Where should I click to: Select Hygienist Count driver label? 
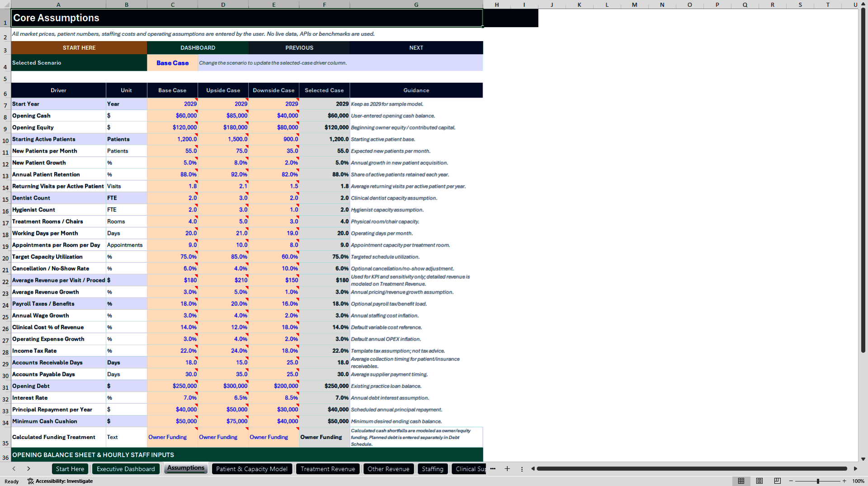pos(58,210)
